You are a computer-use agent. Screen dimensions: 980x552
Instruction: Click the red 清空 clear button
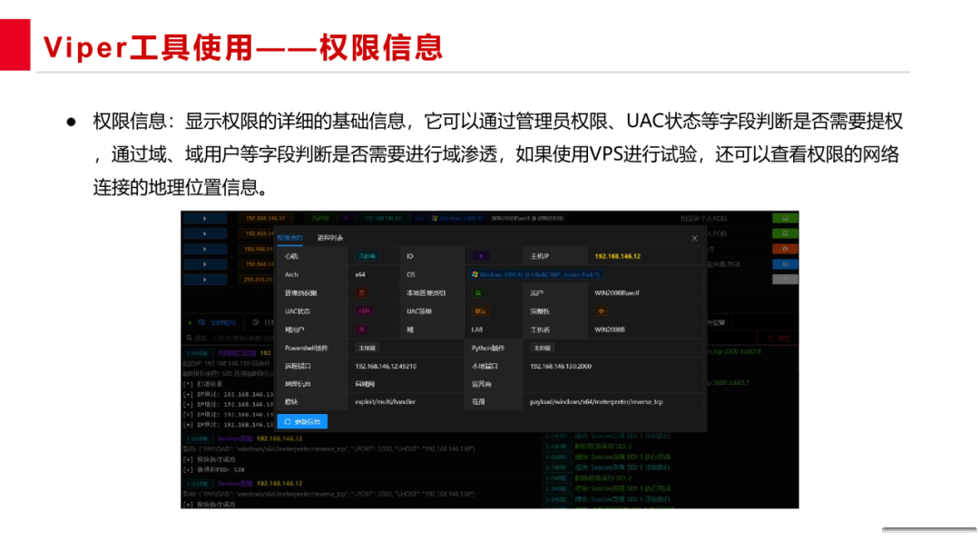pyautogui.click(x=779, y=339)
